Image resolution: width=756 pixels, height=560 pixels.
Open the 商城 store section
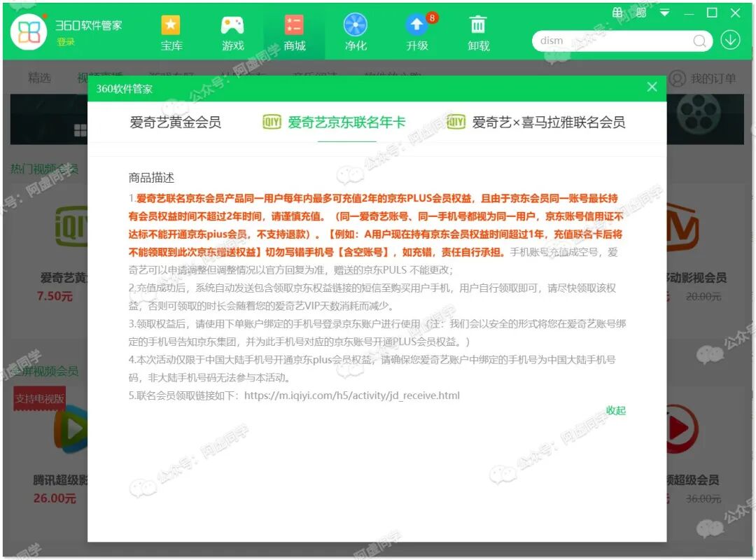click(x=294, y=33)
